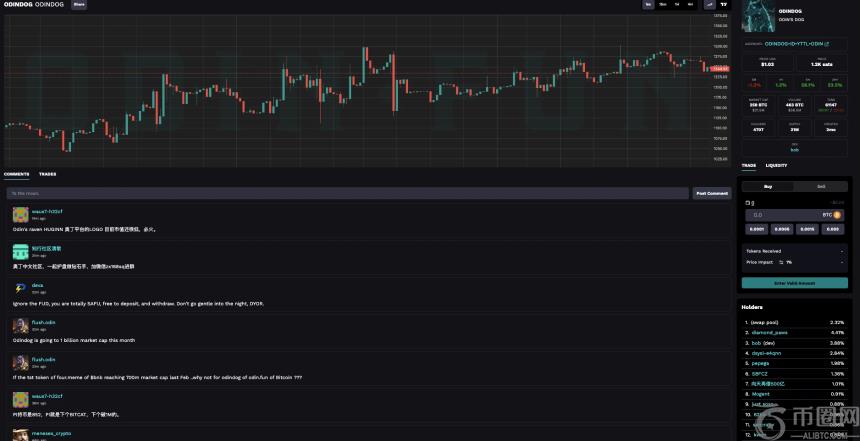Switch to the Liquidity tab
This screenshot has width=860, height=441.
tap(776, 165)
